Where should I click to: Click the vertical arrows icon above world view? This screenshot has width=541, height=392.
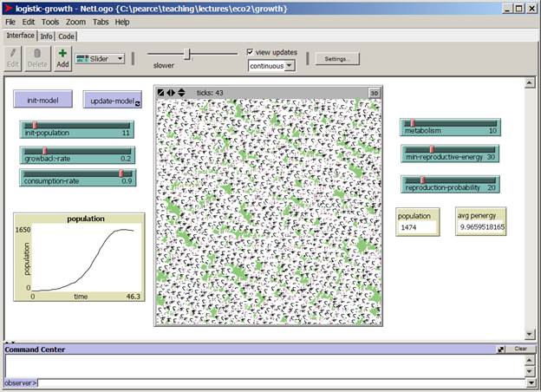click(x=180, y=93)
